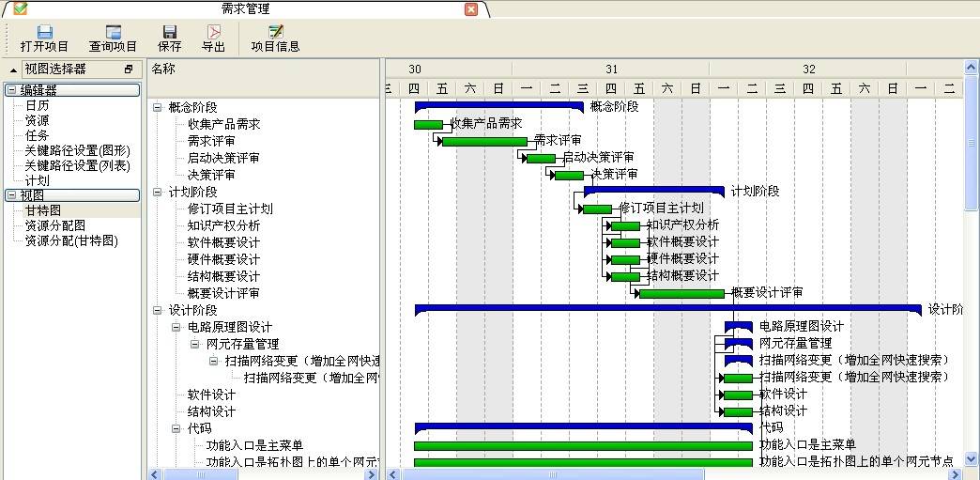Open 日历 in the editor list
Screen dimensions: 980x480
click(38, 105)
